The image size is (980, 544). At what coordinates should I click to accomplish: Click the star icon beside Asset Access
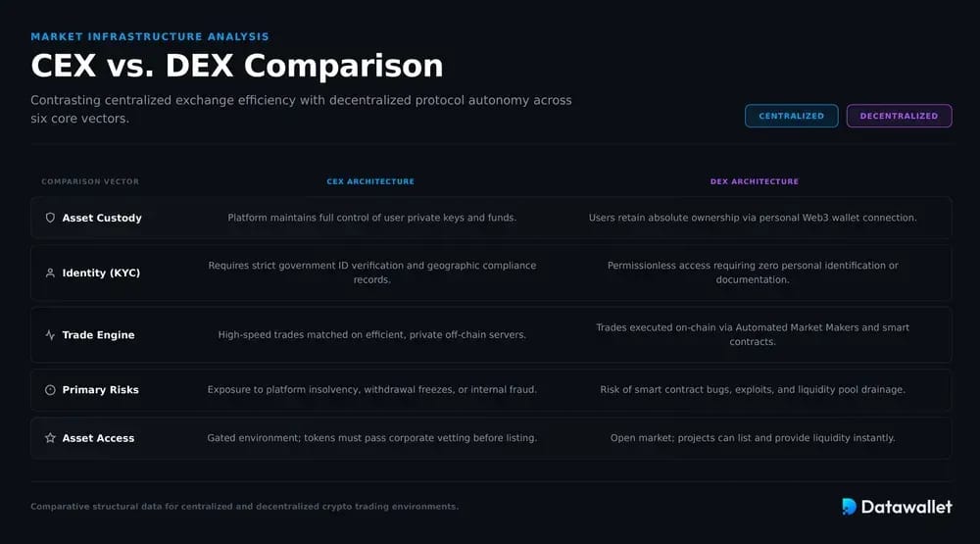pyautogui.click(x=50, y=438)
